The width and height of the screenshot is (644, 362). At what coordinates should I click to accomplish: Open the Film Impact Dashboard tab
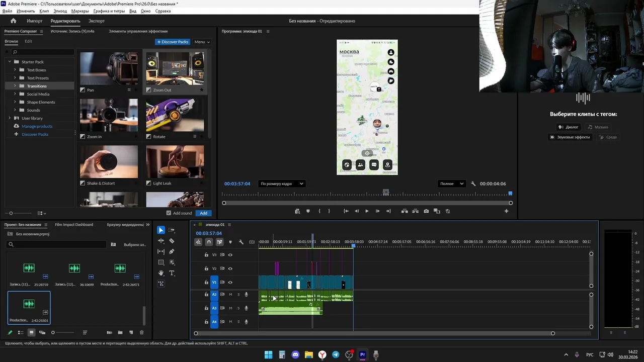point(74,225)
